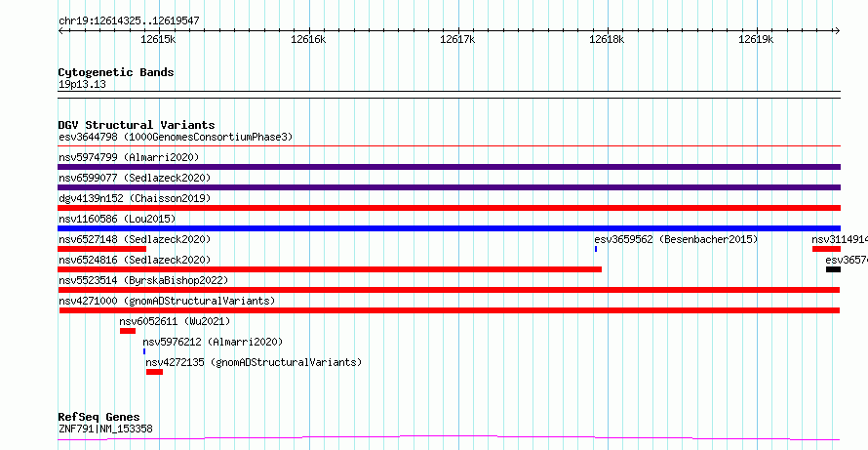The width and height of the screenshot is (868, 450).
Task: Select the nsv4272135 gnomAD red bar
Action: pyautogui.click(x=154, y=372)
